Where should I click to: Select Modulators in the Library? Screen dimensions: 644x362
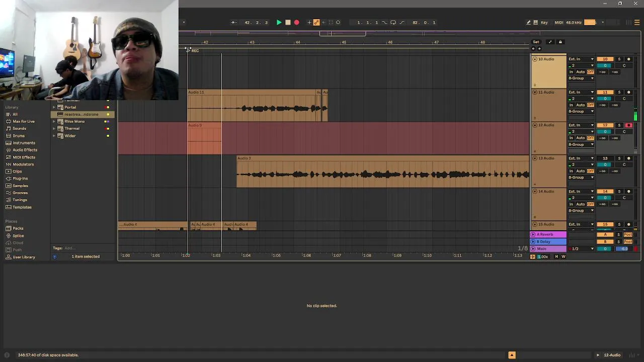pos(23,164)
